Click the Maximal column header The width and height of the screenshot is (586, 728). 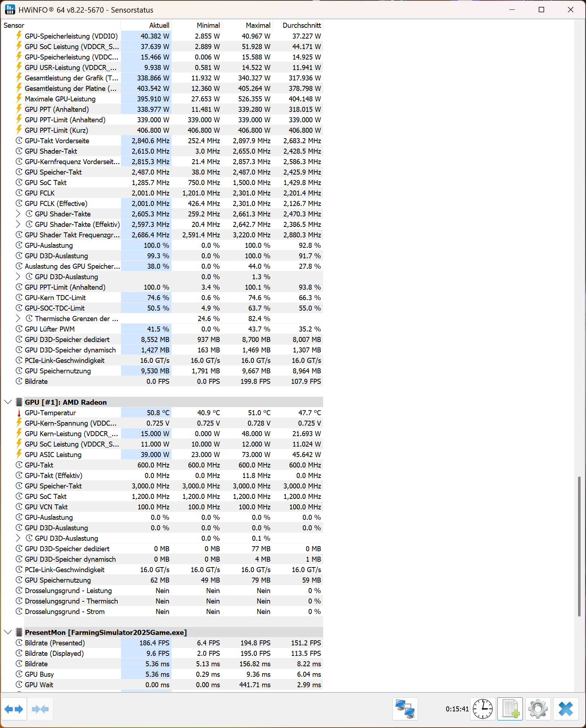pyautogui.click(x=247, y=25)
